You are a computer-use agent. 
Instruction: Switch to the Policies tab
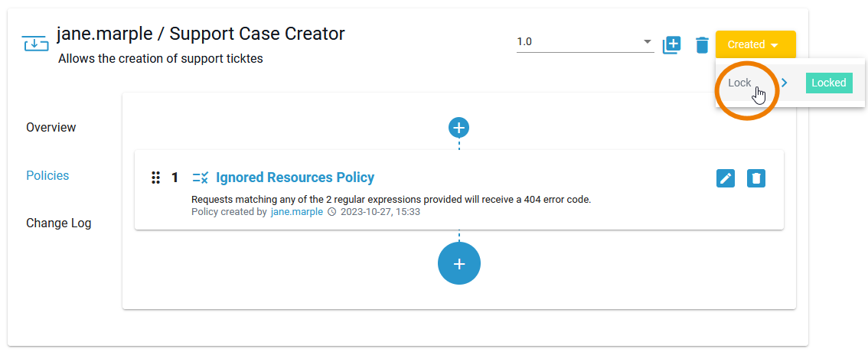47,175
